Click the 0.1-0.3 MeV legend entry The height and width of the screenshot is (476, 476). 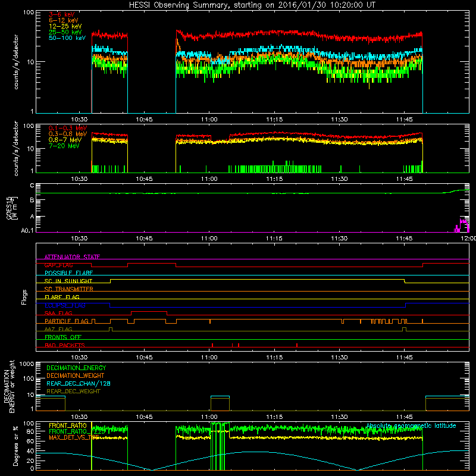click(x=68, y=128)
